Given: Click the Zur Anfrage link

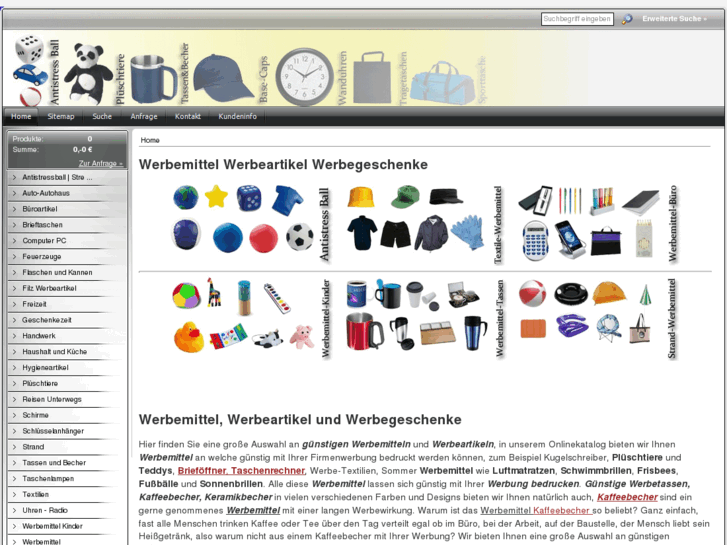Looking at the screenshot, I should pyautogui.click(x=101, y=163).
